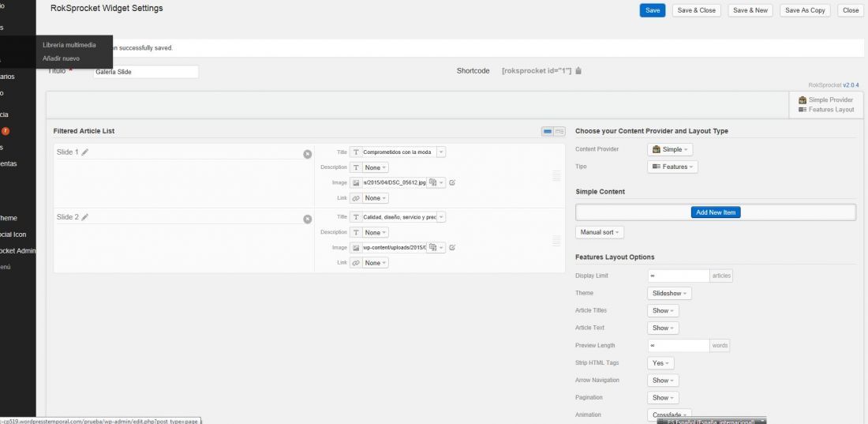Click the Display Limit input field

point(679,276)
